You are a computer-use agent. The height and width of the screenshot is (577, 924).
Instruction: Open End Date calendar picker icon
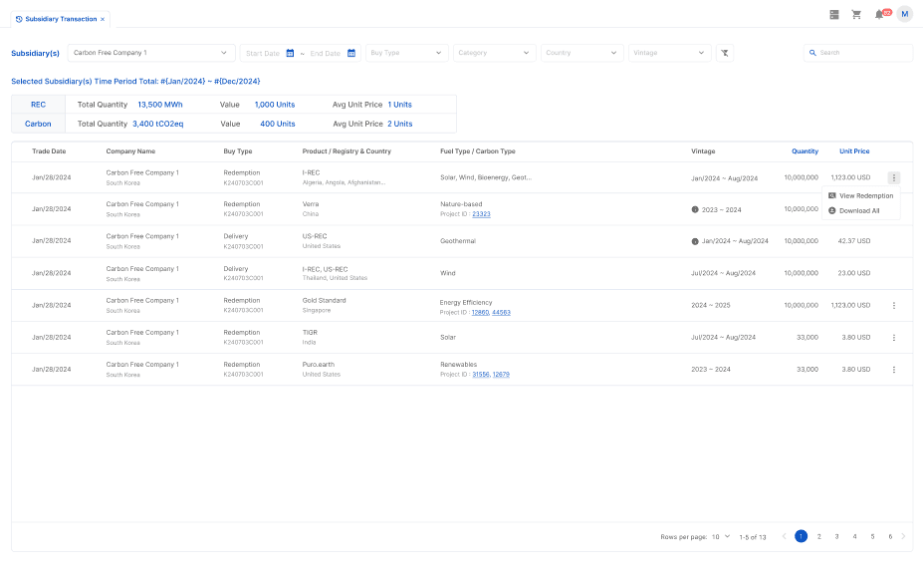click(x=351, y=53)
